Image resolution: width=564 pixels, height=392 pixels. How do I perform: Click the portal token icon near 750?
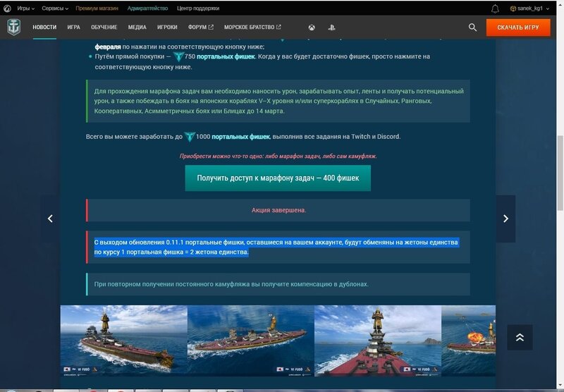[x=178, y=57]
